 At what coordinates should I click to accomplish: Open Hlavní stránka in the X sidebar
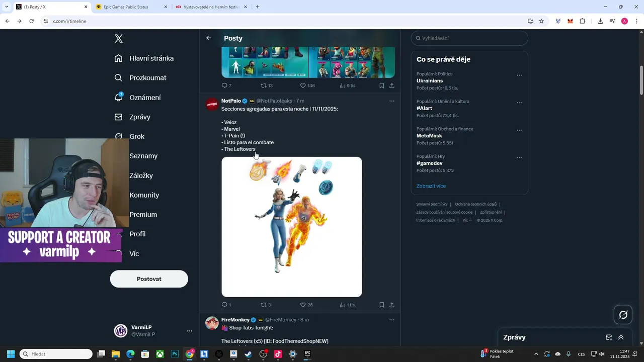pyautogui.click(x=144, y=58)
